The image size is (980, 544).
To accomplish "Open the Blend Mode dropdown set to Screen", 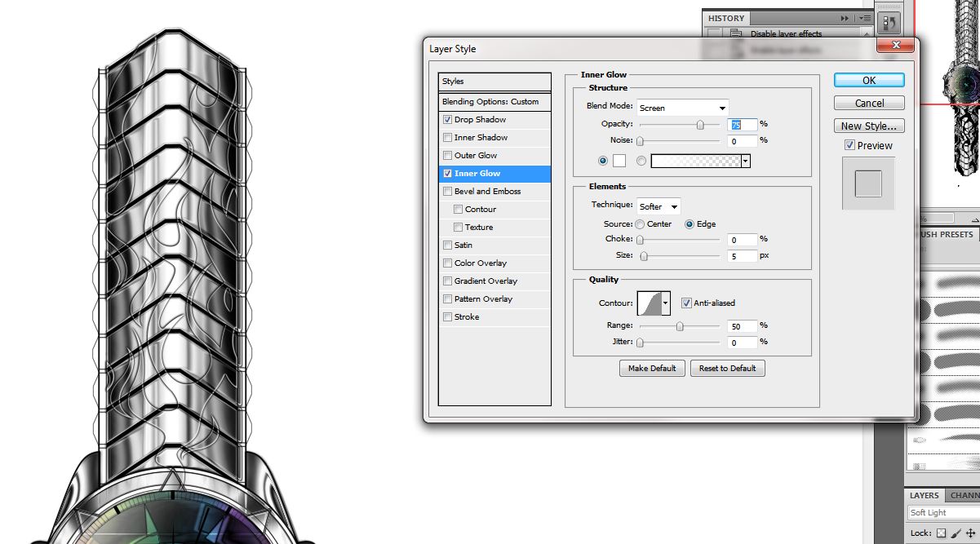I will tap(682, 108).
